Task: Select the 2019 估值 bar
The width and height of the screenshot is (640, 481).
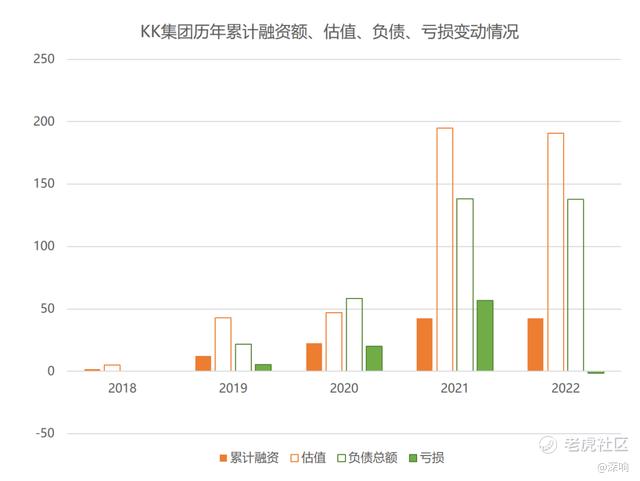Action: 223,344
